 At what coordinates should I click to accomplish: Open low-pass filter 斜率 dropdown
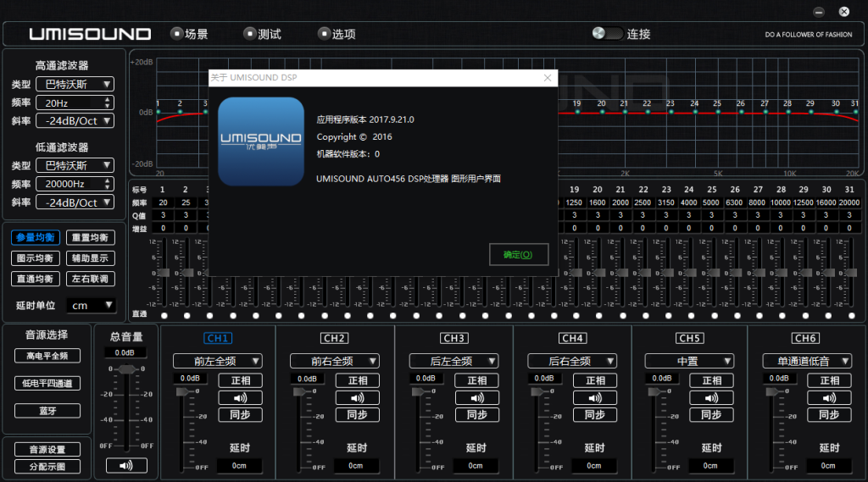(75, 202)
